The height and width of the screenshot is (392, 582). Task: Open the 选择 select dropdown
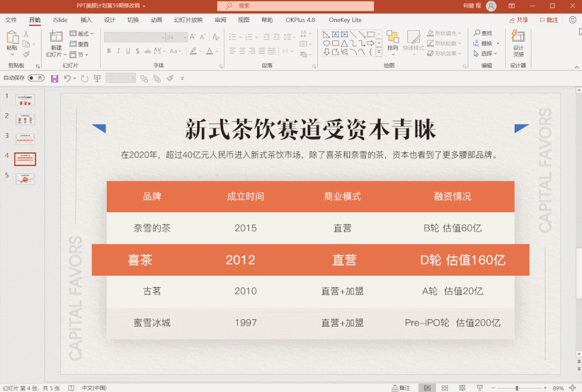point(485,53)
